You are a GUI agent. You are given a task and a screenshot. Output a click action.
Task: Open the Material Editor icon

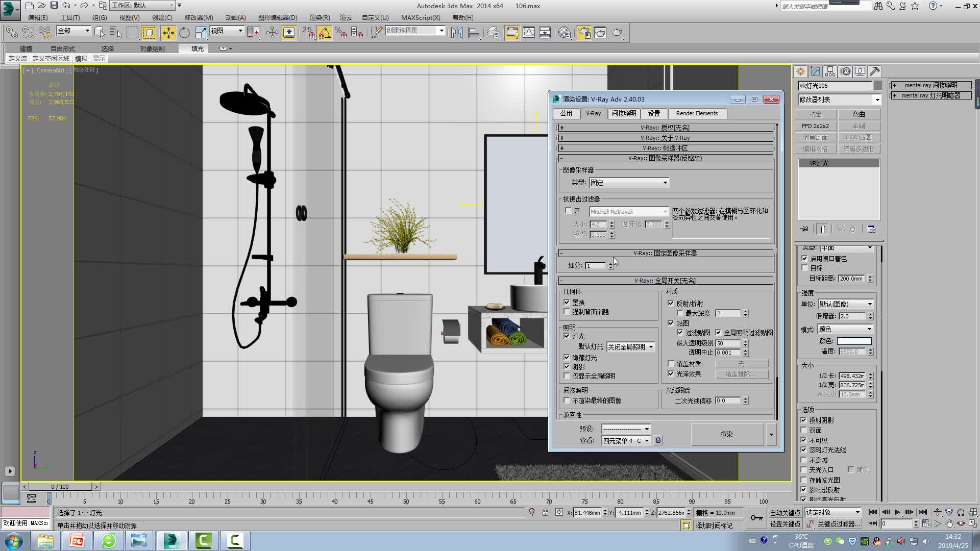(x=564, y=33)
